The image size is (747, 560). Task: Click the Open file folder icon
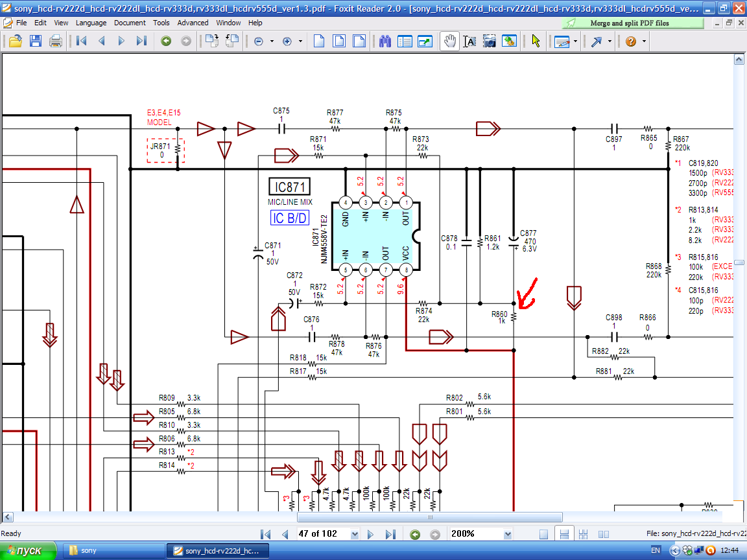[16, 41]
